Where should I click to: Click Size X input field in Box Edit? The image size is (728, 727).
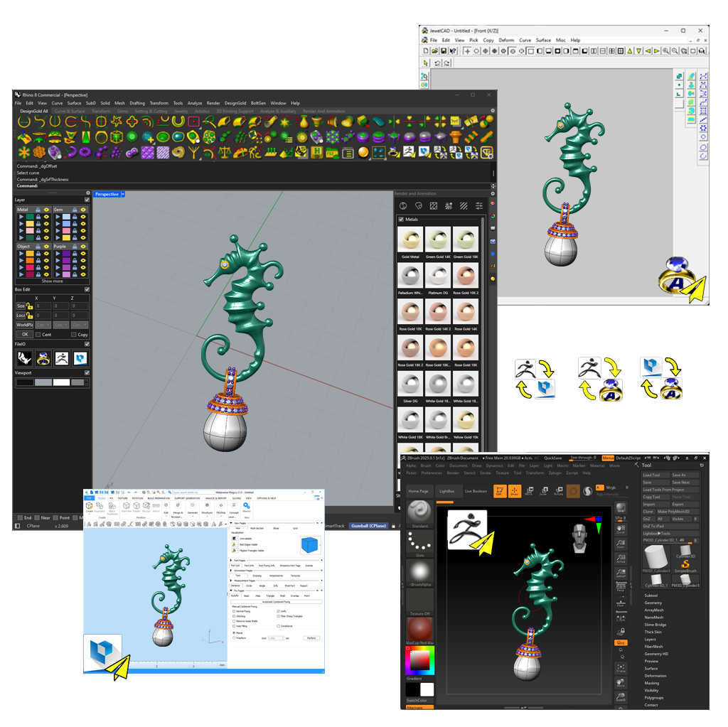[x=43, y=306]
